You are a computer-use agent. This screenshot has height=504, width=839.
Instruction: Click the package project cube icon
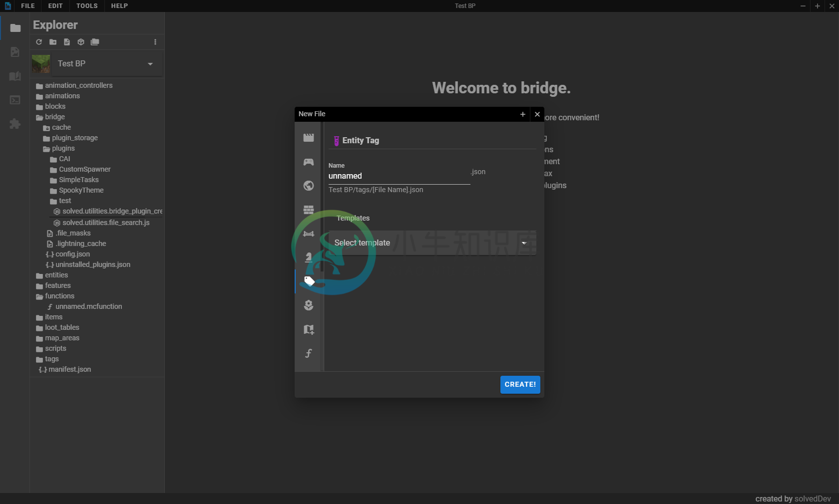(81, 42)
